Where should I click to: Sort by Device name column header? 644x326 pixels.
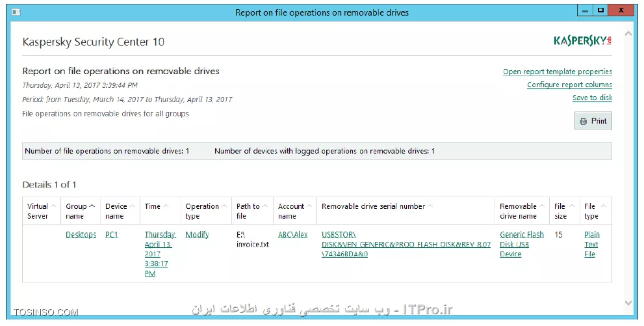120,211
